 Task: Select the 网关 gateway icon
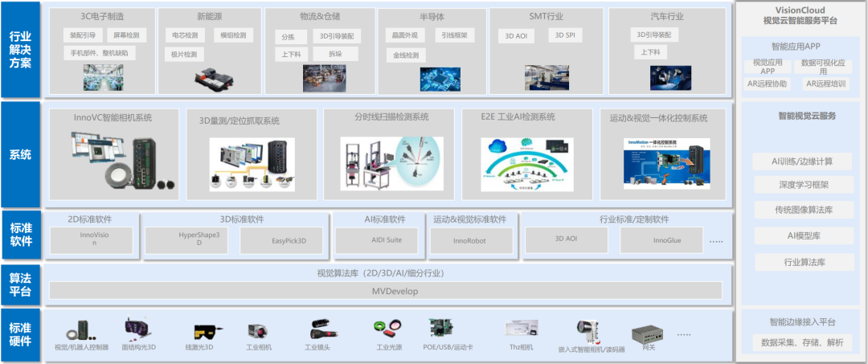point(648,334)
